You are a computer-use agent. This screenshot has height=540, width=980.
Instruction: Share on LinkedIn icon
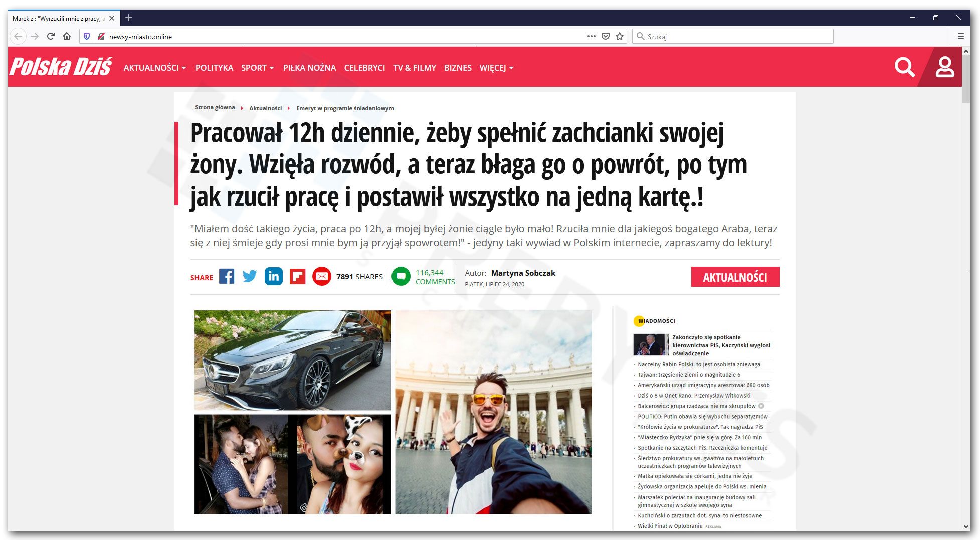click(x=274, y=276)
